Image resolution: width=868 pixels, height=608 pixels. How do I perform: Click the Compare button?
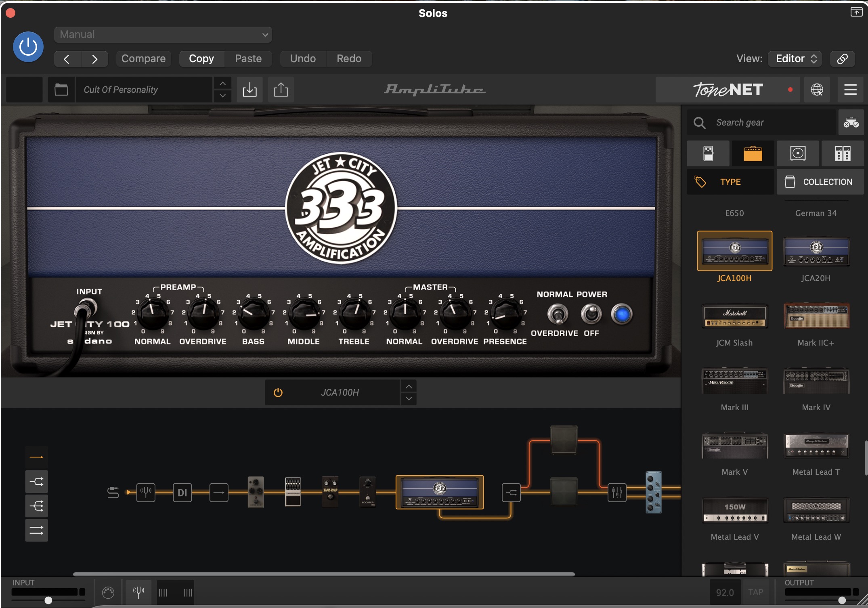coord(143,59)
